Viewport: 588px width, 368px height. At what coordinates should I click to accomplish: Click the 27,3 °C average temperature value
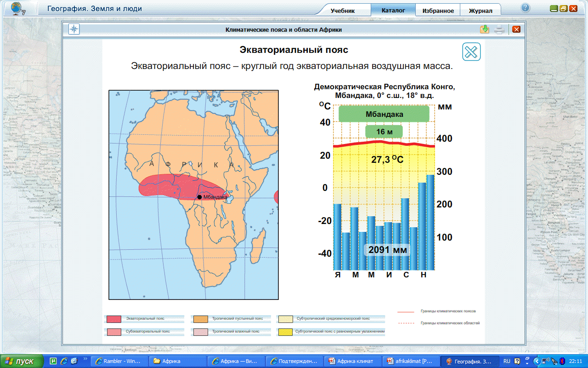pos(387,160)
